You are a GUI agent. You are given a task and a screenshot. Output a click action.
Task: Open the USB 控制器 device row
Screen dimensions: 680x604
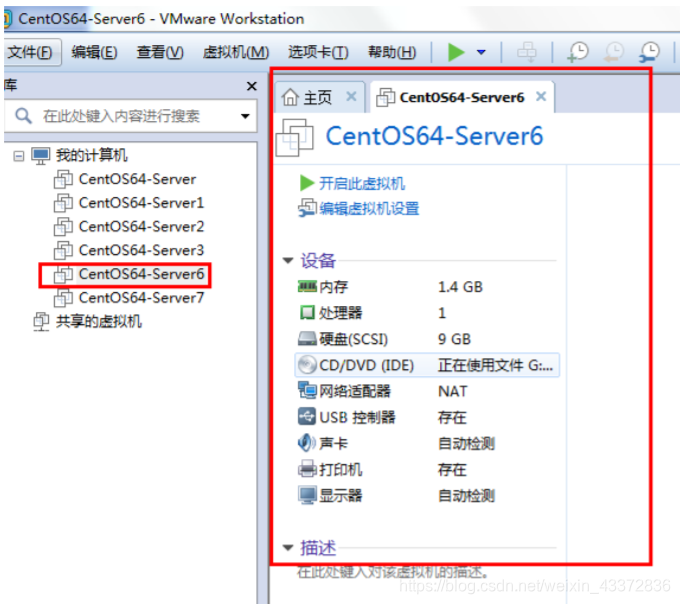point(427,417)
